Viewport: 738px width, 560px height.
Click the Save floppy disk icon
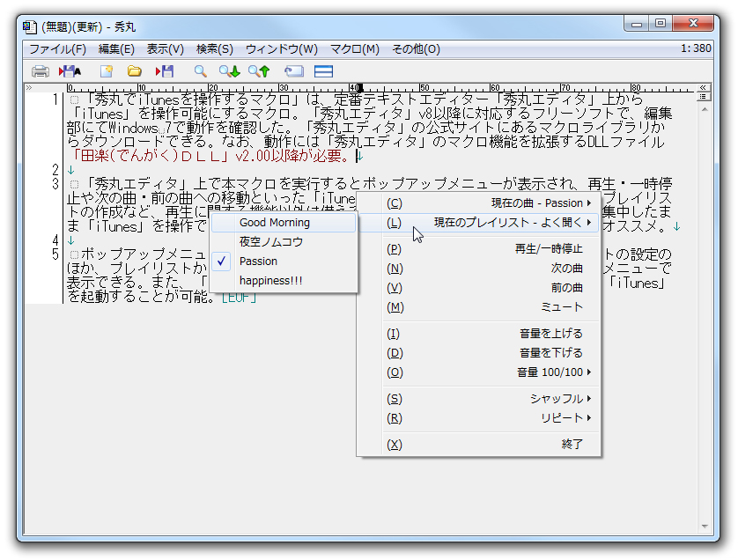coord(165,71)
